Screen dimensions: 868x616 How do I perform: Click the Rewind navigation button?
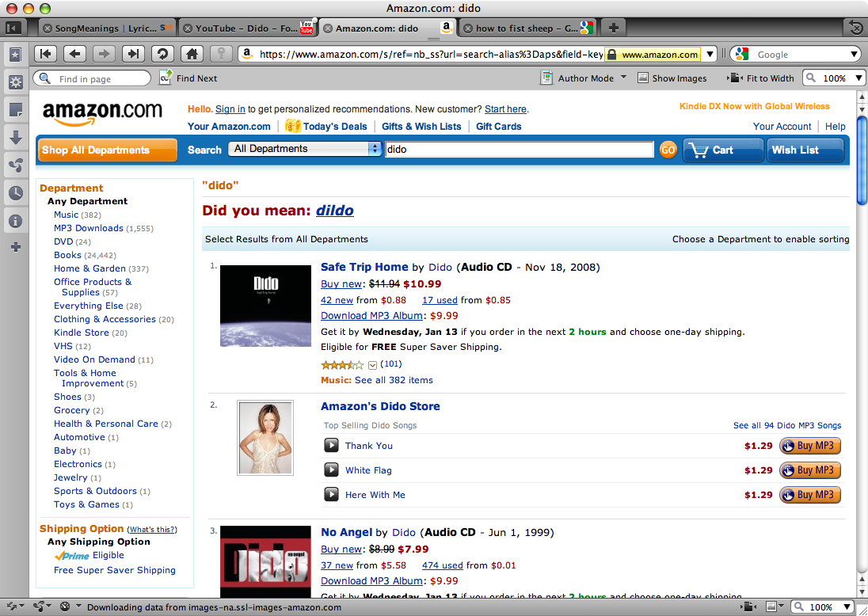[x=46, y=54]
